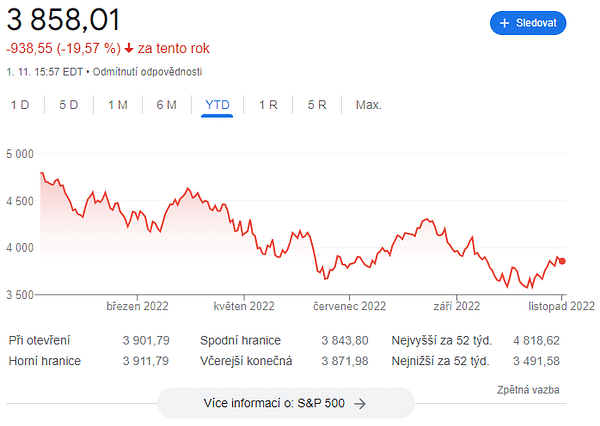This screenshot has width=600, height=426.
Task: Click the red down arrow icon
Action: (x=129, y=48)
